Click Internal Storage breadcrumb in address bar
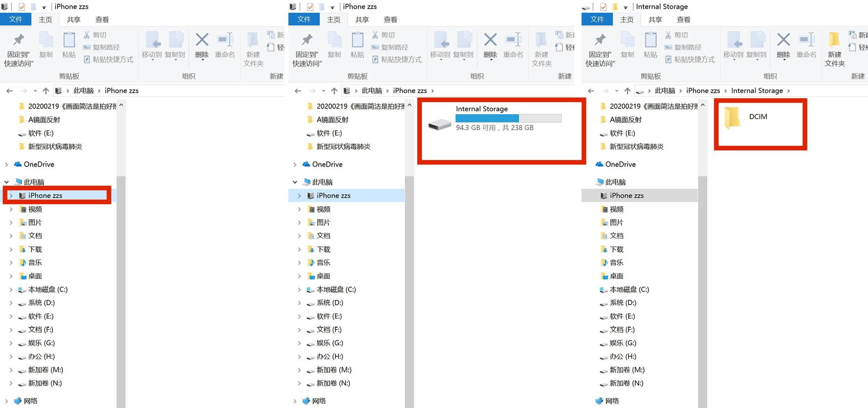The width and height of the screenshot is (868, 408). (x=757, y=91)
